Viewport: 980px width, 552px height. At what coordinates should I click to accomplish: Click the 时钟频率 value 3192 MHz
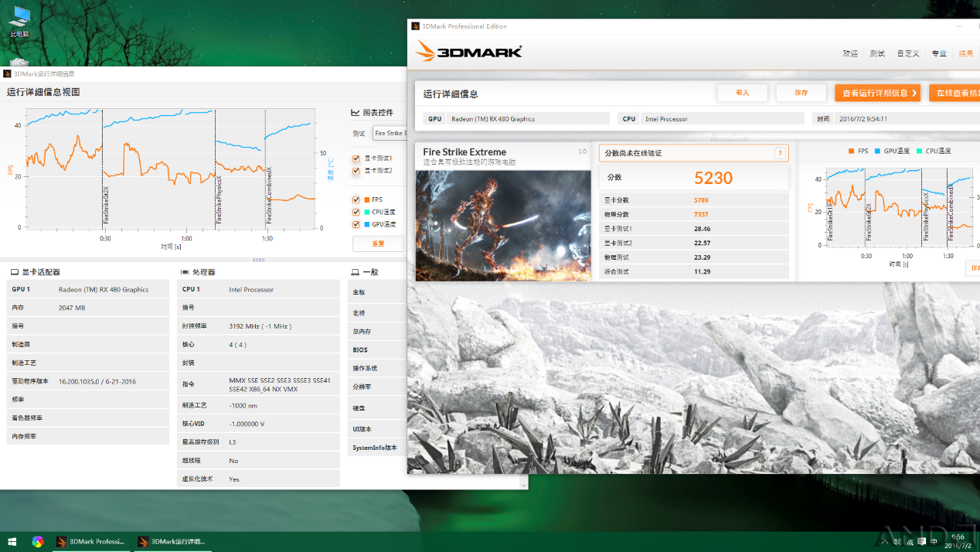(x=260, y=326)
